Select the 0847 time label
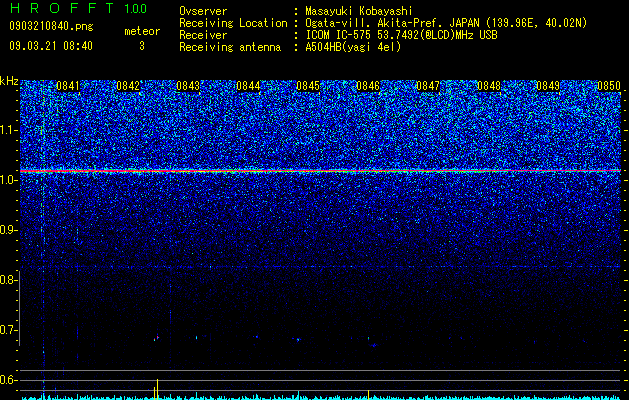This screenshot has width=629, height=400. pos(428,86)
